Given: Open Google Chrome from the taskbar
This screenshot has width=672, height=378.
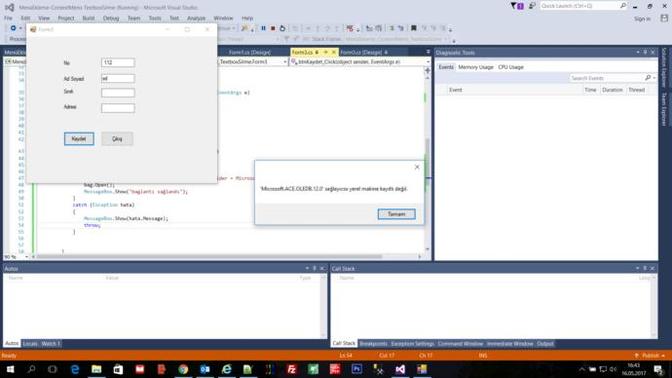Looking at the screenshot, I should (183, 369).
